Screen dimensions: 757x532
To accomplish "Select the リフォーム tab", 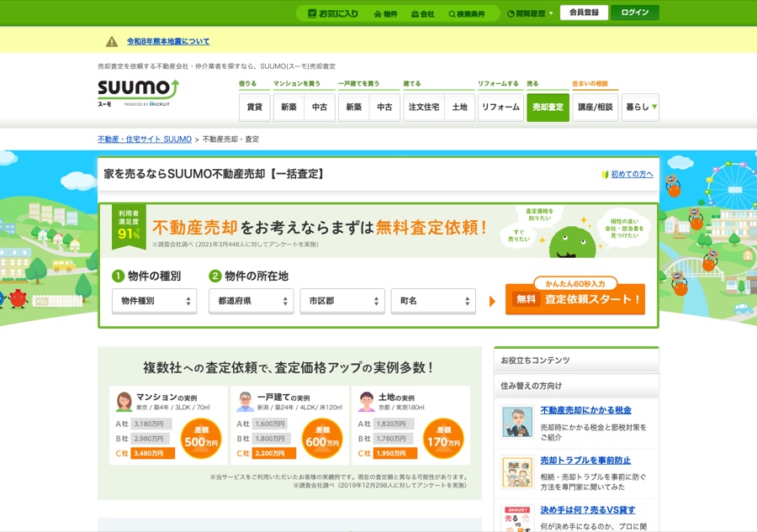I will click(500, 107).
